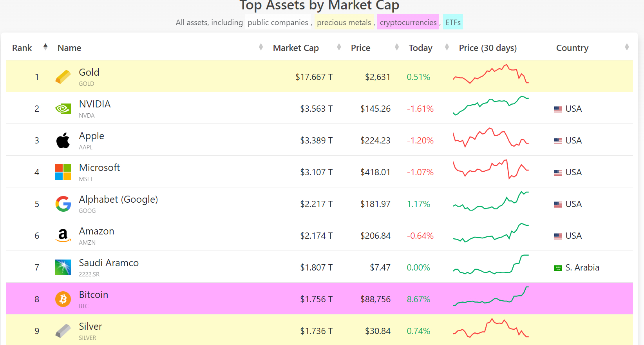Click Saudi Aramco's 0.00% daily change
The height and width of the screenshot is (345, 644).
(x=418, y=267)
